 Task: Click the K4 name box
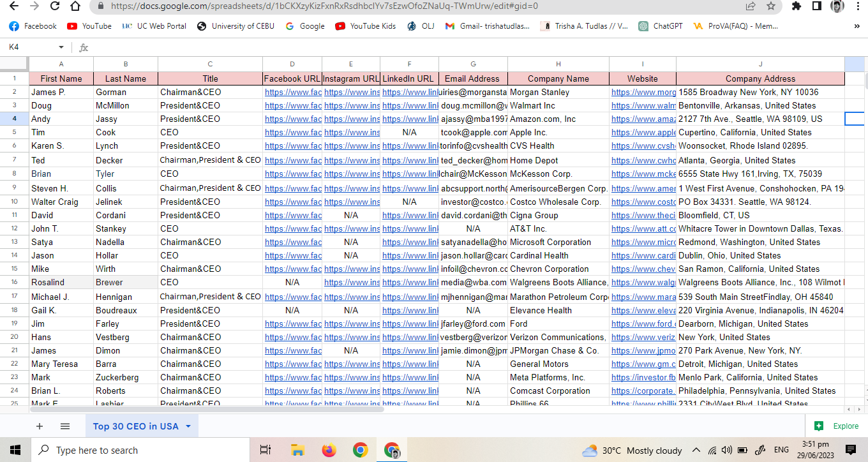tap(30, 47)
